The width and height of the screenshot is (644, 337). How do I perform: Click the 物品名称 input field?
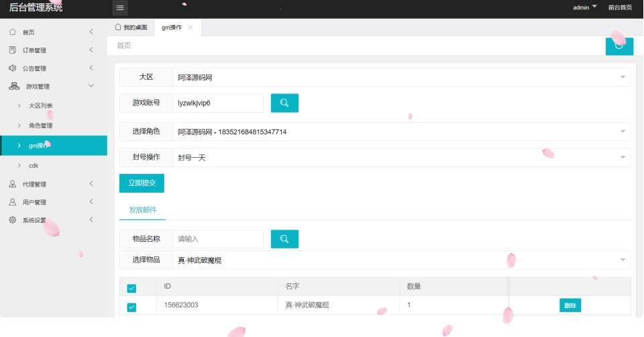[x=218, y=239]
